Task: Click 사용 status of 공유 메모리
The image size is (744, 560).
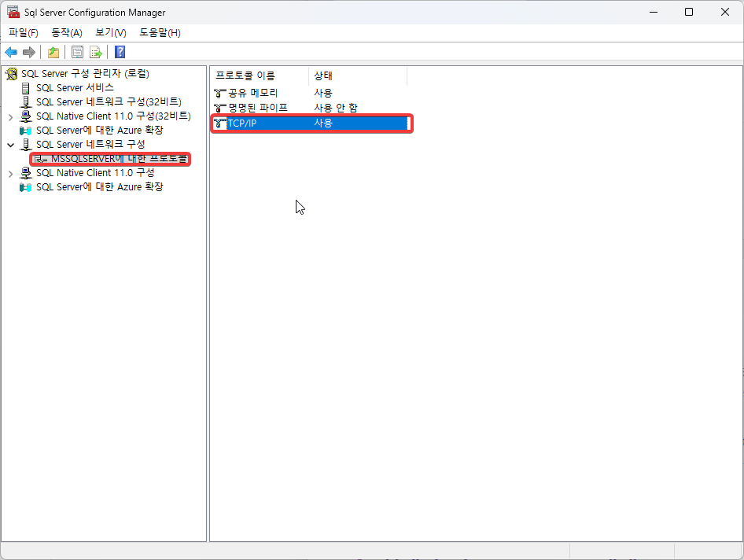Action: click(x=323, y=93)
